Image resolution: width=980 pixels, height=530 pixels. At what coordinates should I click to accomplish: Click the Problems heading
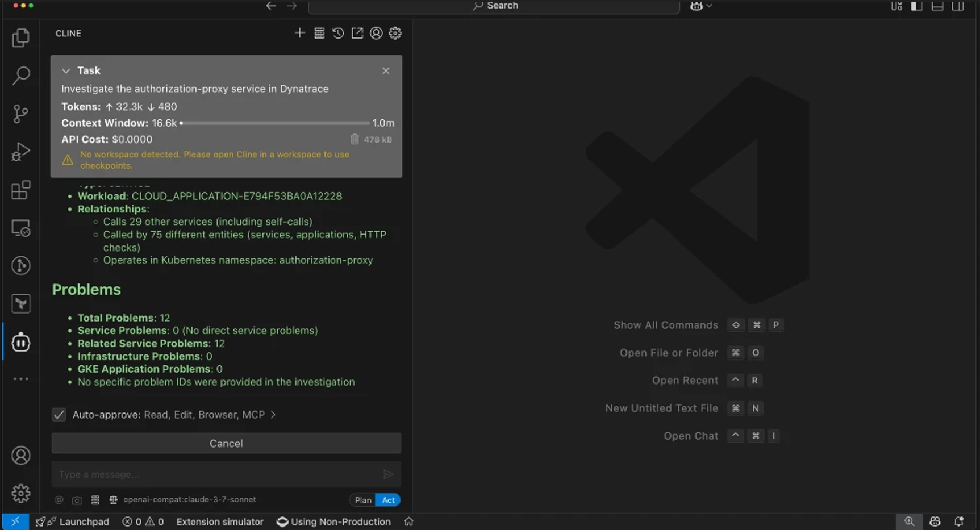coord(86,290)
